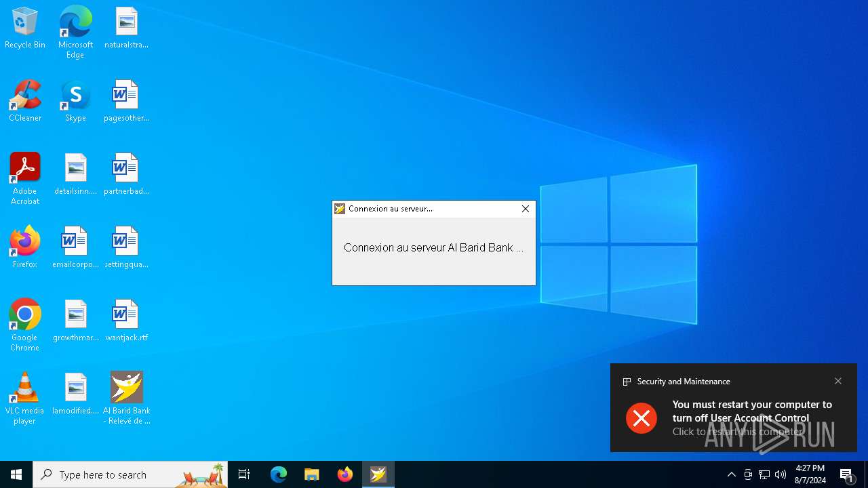
Task: Select the wantjack.rtf document icon
Action: coord(126,321)
